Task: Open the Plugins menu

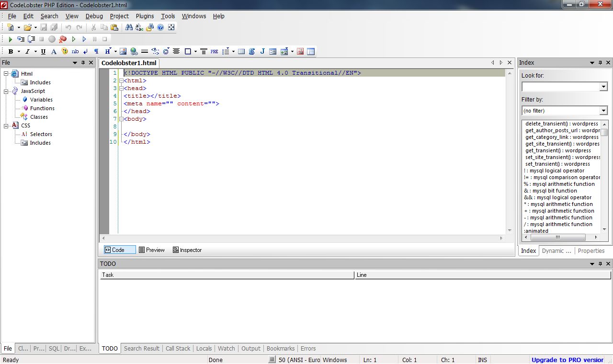Action: click(x=145, y=16)
